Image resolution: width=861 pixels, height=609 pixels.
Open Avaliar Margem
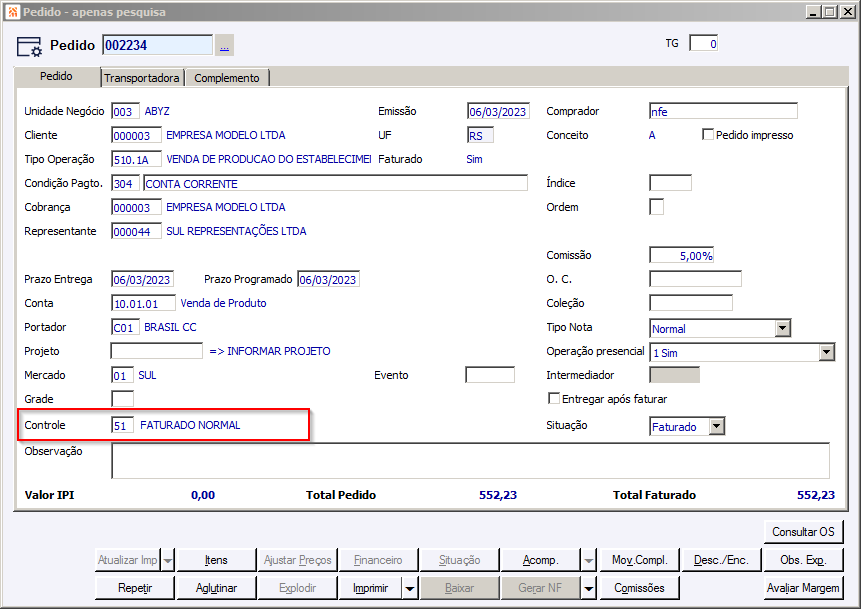tap(803, 588)
